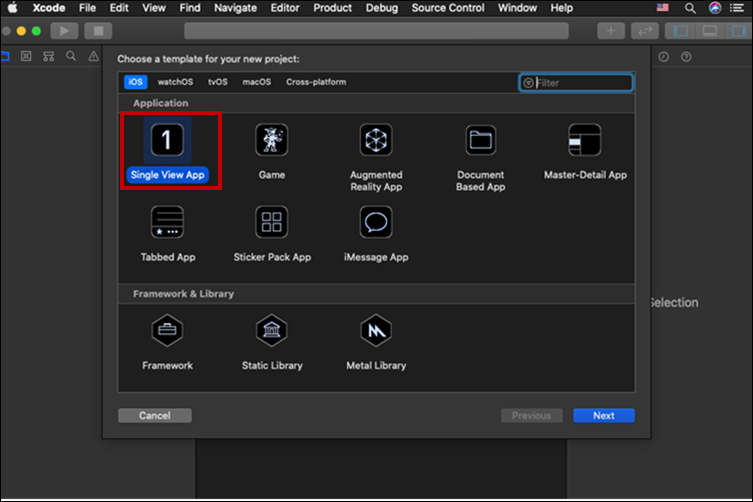Open the Apple menu
This screenshot has width=753, height=502.
coord(12,8)
